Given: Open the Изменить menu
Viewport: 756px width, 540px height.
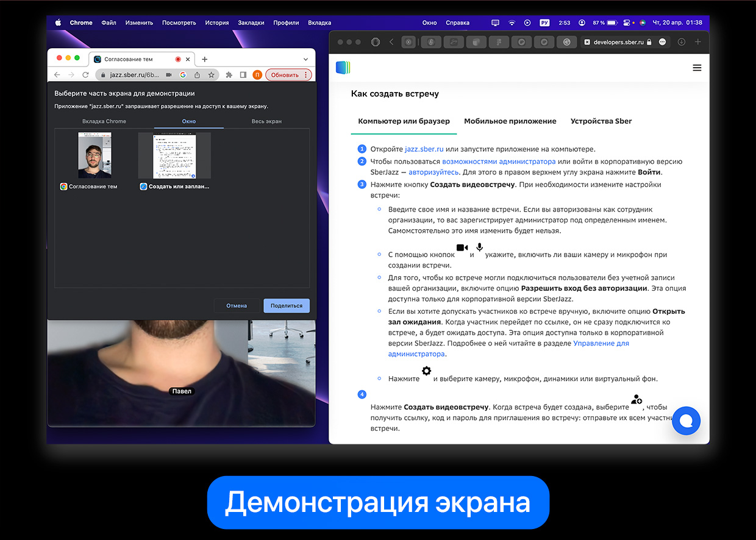Looking at the screenshot, I should tap(139, 23).
